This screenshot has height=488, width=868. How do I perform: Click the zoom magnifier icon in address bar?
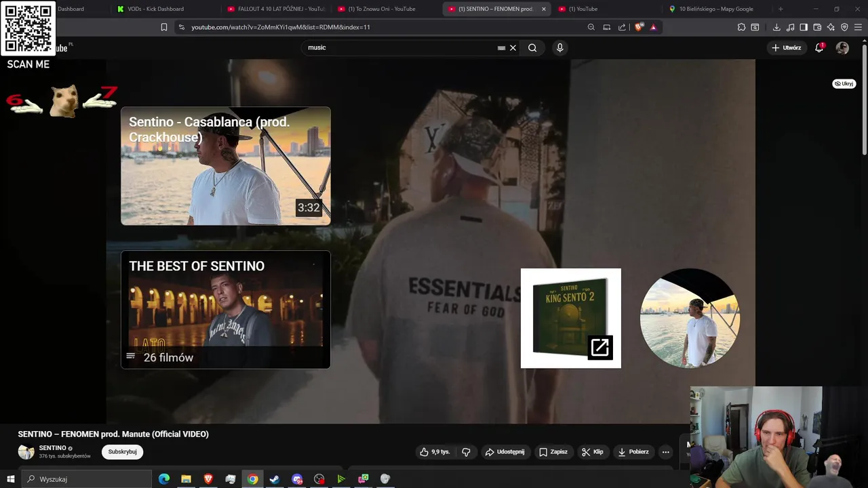[x=591, y=27]
